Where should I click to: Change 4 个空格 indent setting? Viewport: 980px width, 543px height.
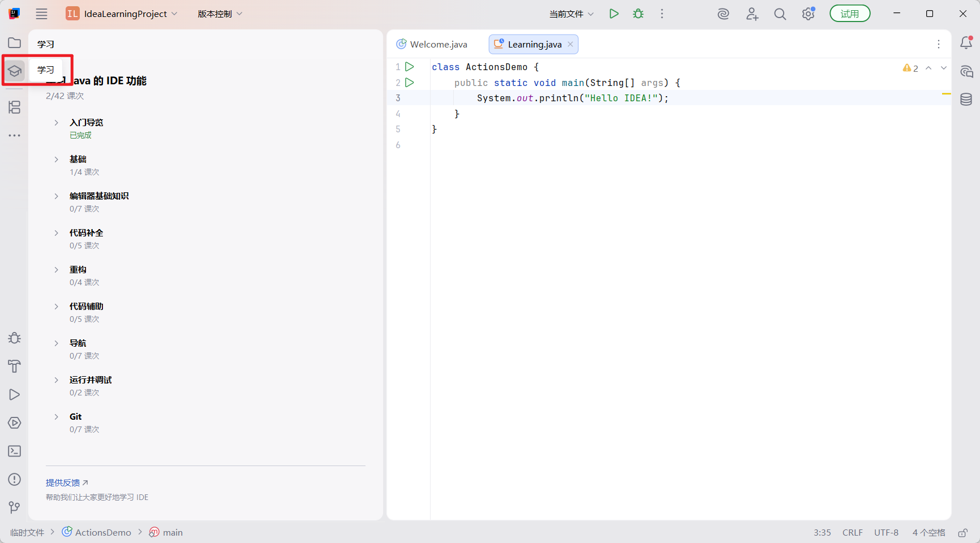929,533
